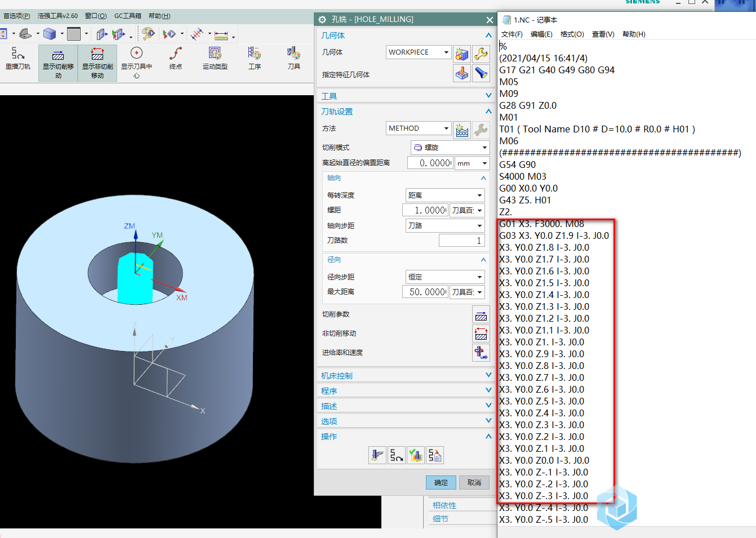Click select feature geometry icon

tap(462, 73)
